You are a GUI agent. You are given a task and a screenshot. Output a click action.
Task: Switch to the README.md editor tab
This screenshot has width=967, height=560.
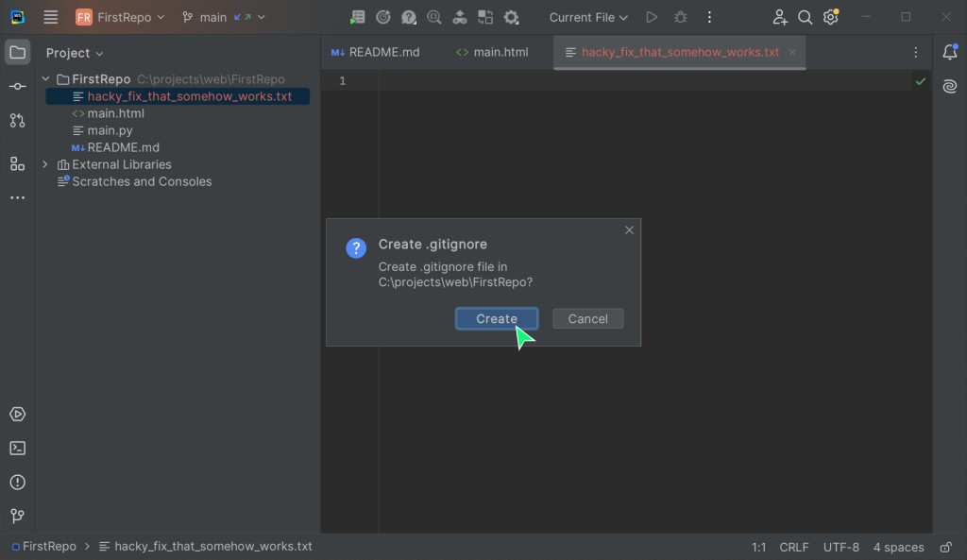376,53
